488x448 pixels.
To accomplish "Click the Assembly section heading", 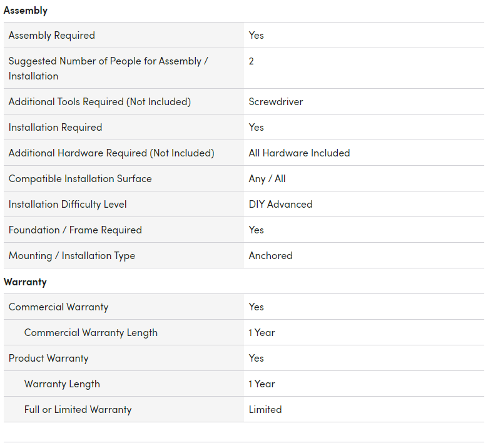I will click(x=26, y=11).
